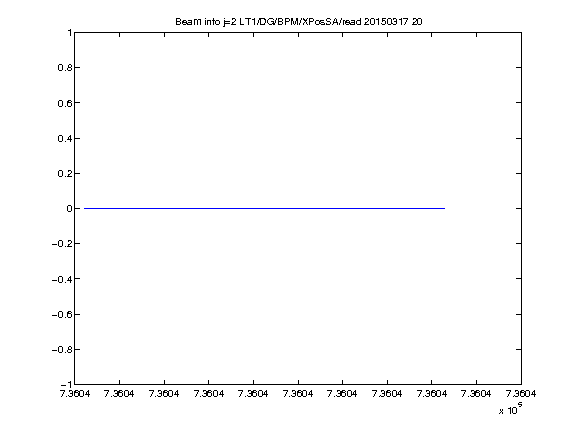Click the last 7.3604 x-axis tick label
The height and width of the screenshot is (432, 576).
521,394
